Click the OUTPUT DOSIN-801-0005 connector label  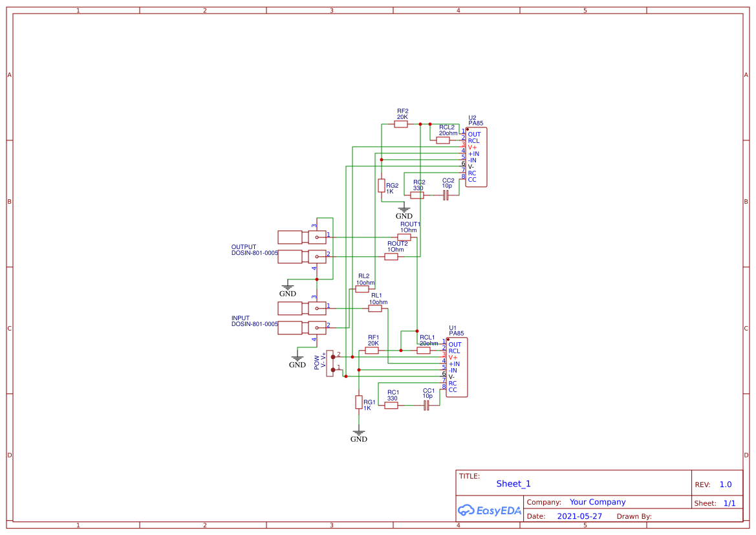click(x=255, y=250)
